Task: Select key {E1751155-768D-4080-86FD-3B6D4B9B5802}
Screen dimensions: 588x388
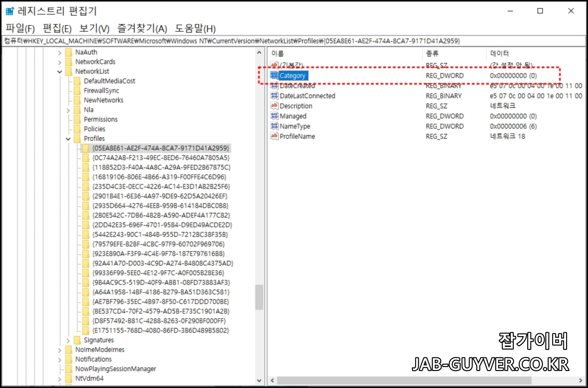Action: click(x=161, y=331)
